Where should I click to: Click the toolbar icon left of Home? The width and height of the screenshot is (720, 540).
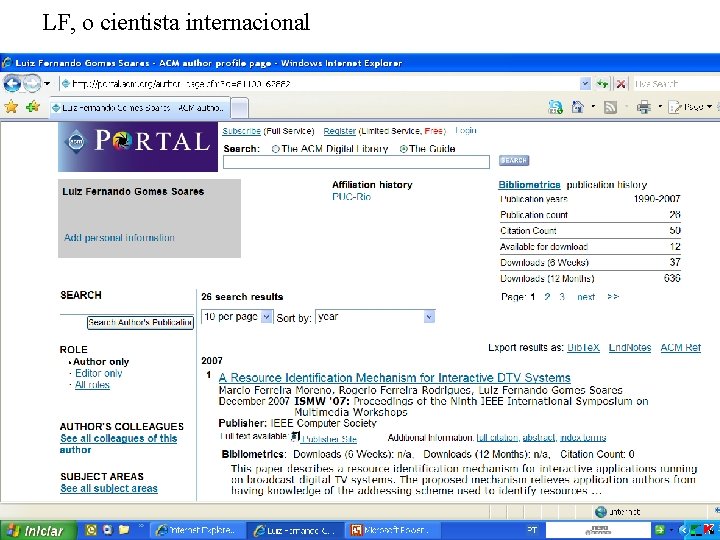click(556, 107)
